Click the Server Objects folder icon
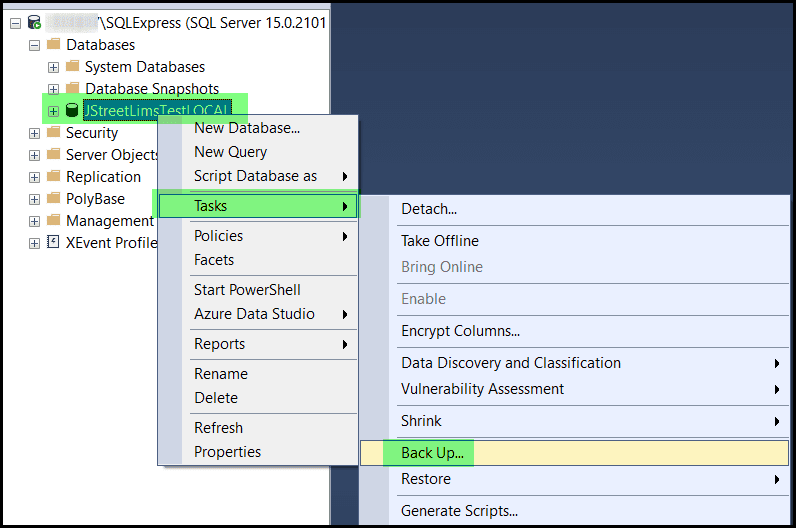This screenshot has width=796, height=528. coord(54,154)
